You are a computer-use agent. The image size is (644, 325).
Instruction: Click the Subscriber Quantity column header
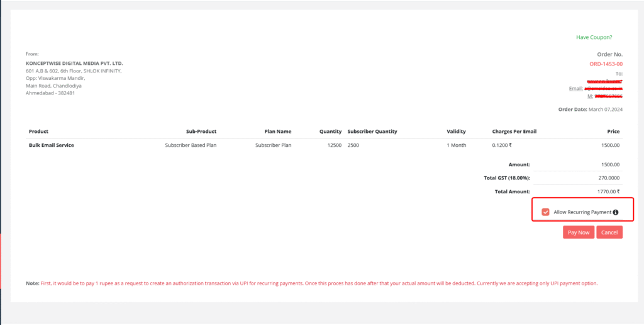372,132
